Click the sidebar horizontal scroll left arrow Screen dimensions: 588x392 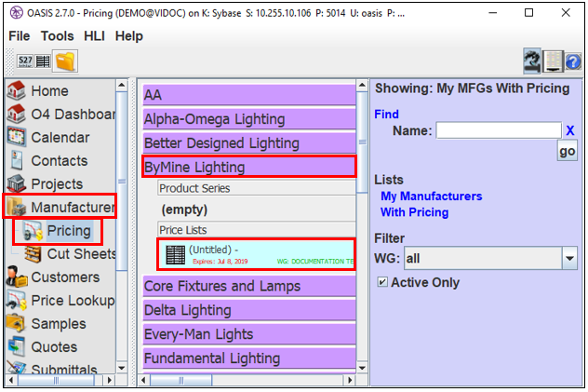point(11,380)
